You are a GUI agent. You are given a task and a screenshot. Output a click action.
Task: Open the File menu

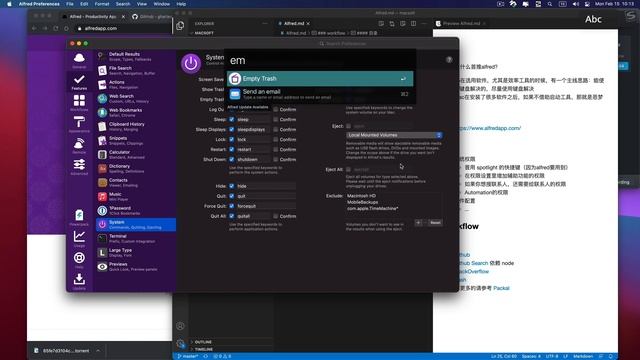click(70, 4)
